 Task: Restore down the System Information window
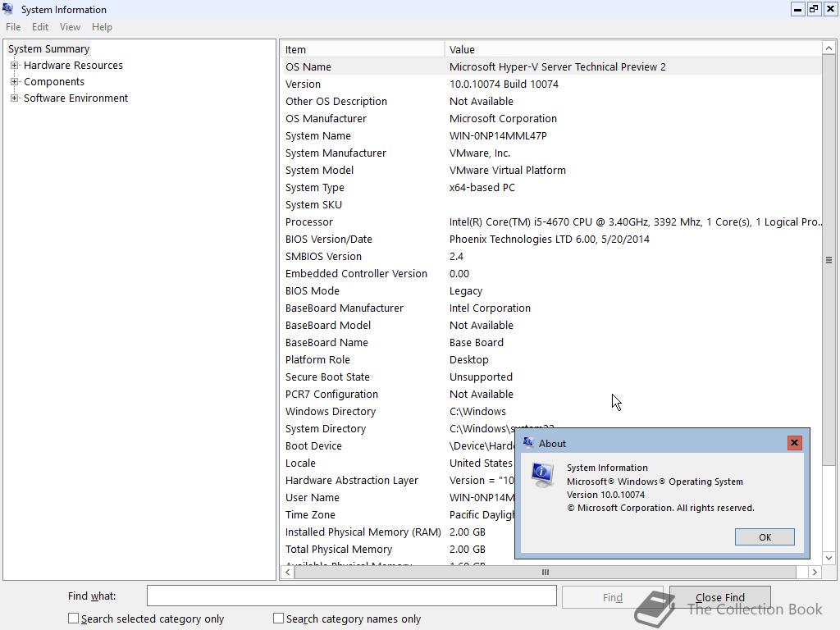(x=814, y=9)
